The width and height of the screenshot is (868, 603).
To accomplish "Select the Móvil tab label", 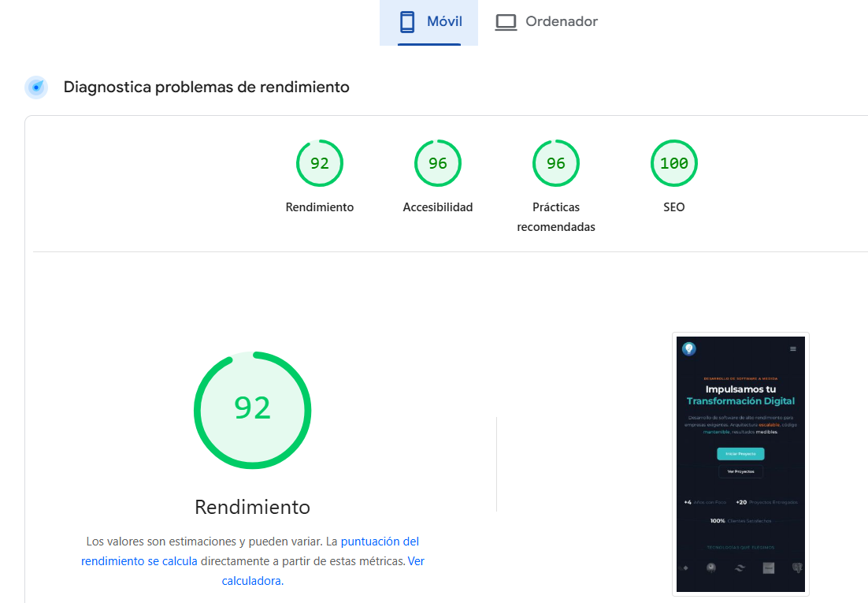I will tap(444, 22).
